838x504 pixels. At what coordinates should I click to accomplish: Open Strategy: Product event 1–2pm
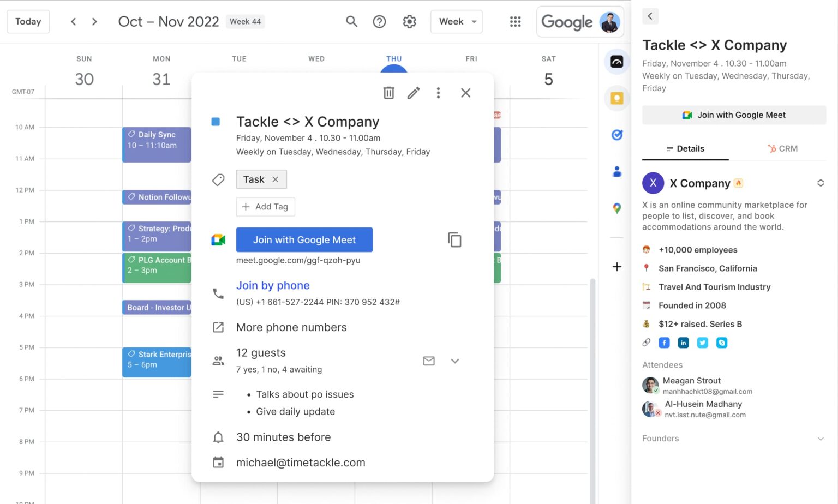[157, 236]
